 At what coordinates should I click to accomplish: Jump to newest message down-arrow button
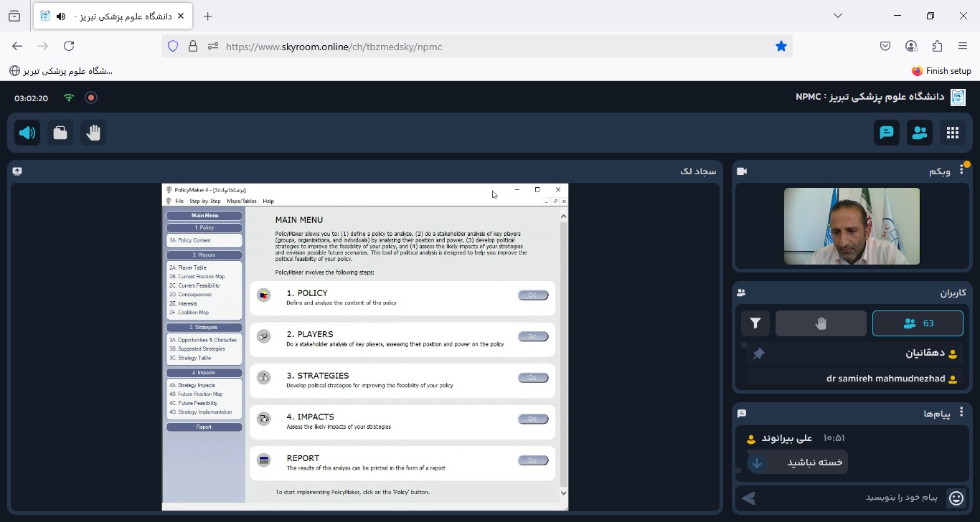coord(756,462)
